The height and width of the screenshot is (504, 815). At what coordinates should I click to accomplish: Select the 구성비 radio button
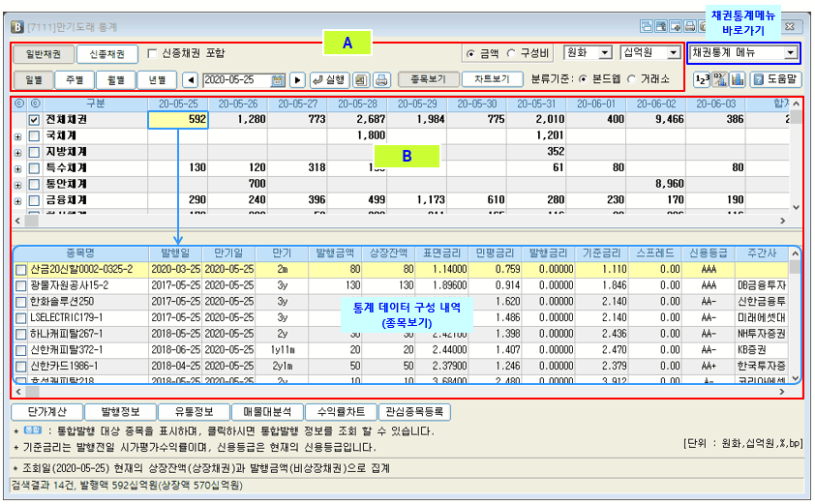(x=511, y=53)
